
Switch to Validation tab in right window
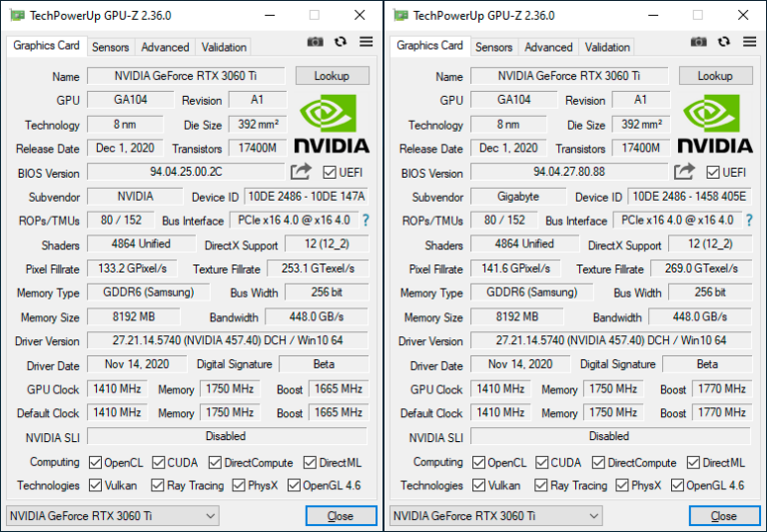[607, 47]
